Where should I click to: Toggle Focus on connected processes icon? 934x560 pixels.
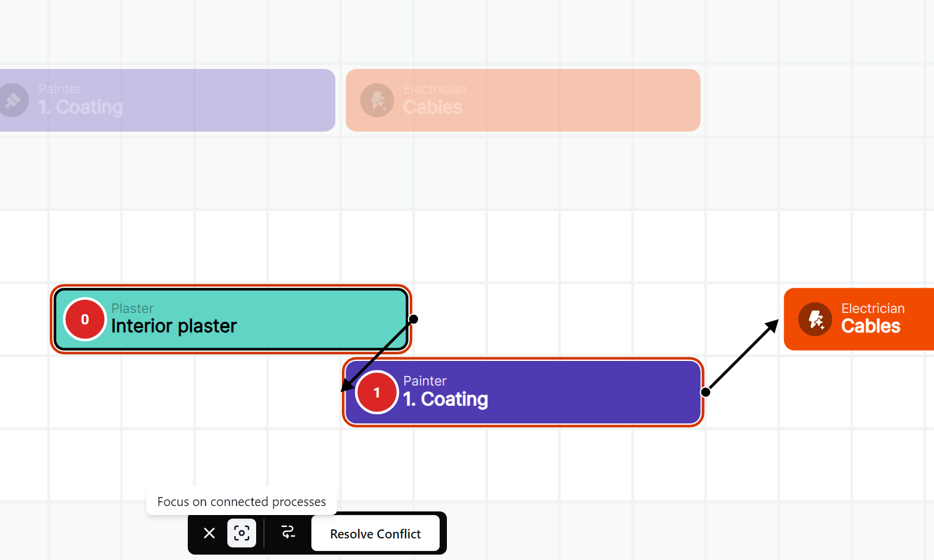click(x=242, y=533)
